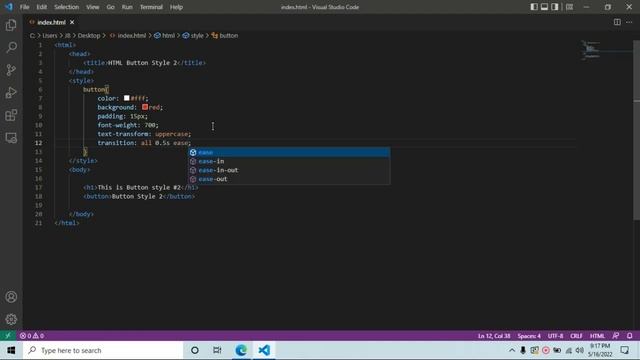Toggle bottom panel layout icon
The height and width of the screenshot is (360, 640).
(544, 7)
